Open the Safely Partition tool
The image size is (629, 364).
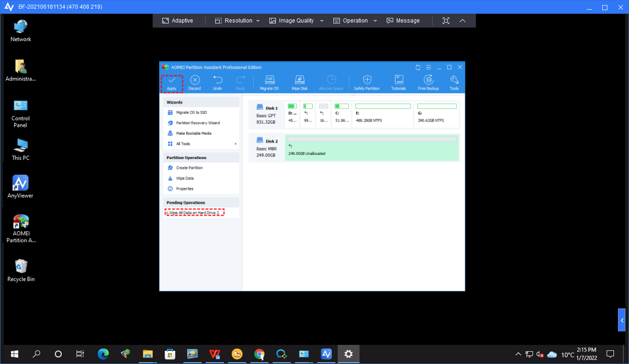366,83
